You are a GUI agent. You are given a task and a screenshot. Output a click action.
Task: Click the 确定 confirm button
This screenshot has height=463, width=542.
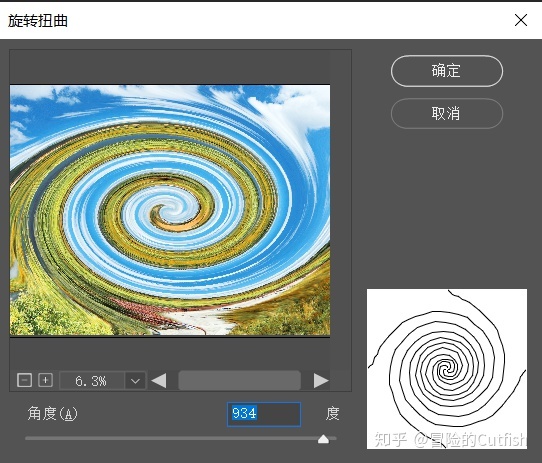click(447, 71)
